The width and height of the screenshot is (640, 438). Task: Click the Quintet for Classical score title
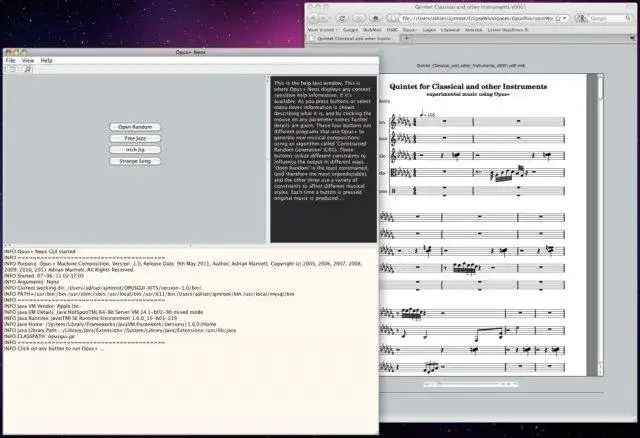click(468, 87)
